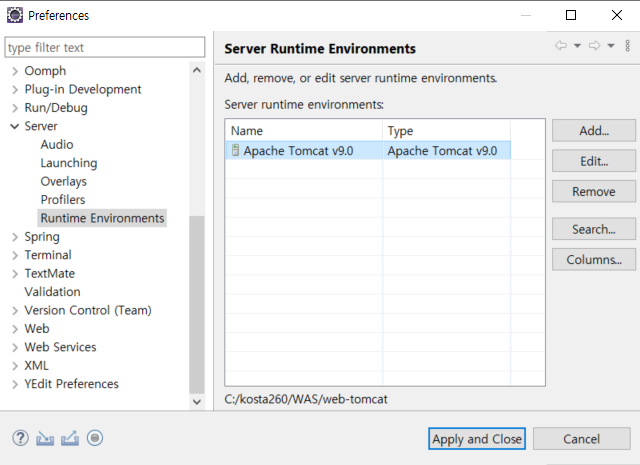The height and width of the screenshot is (465, 640).
Task: Click the Tomcat server icon in Name column
Action: click(x=235, y=150)
